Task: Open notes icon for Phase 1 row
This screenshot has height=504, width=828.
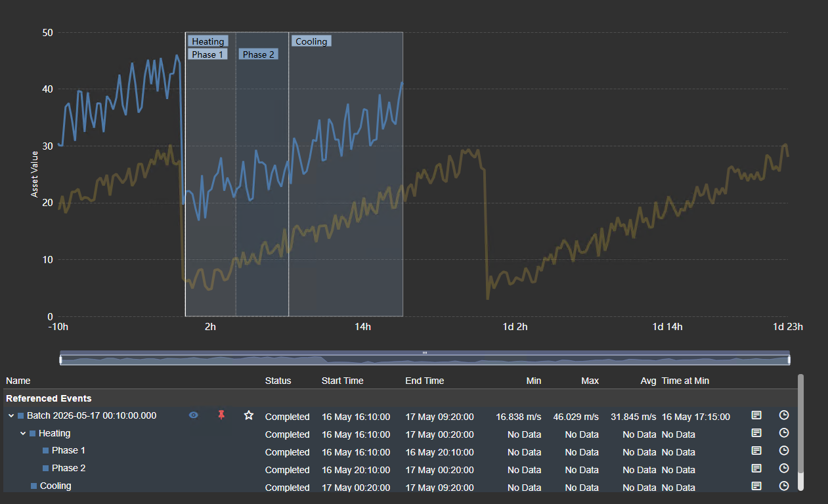Action: coord(756,451)
